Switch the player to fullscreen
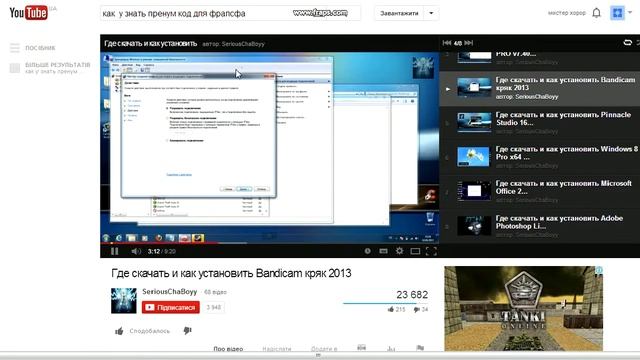The height and width of the screenshot is (360, 640). (x=431, y=251)
